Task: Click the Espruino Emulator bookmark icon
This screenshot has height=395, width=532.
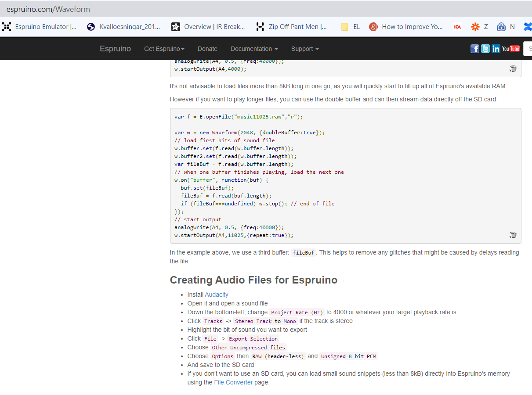Action: tap(7, 27)
